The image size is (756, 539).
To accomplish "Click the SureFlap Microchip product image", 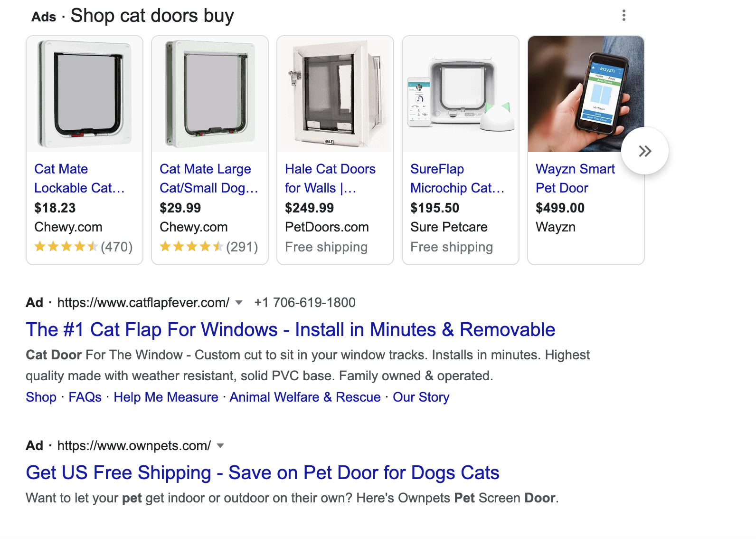I will [461, 94].
